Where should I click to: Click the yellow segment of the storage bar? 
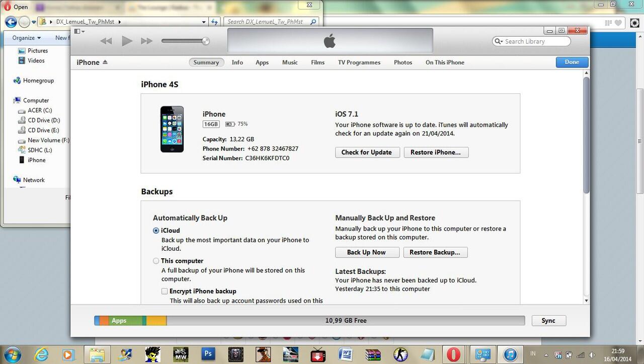(x=156, y=321)
